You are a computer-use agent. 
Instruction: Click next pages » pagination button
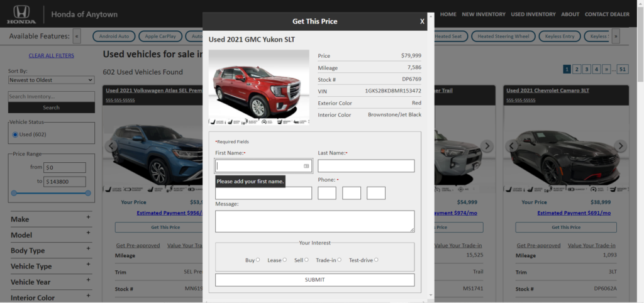[606, 69]
